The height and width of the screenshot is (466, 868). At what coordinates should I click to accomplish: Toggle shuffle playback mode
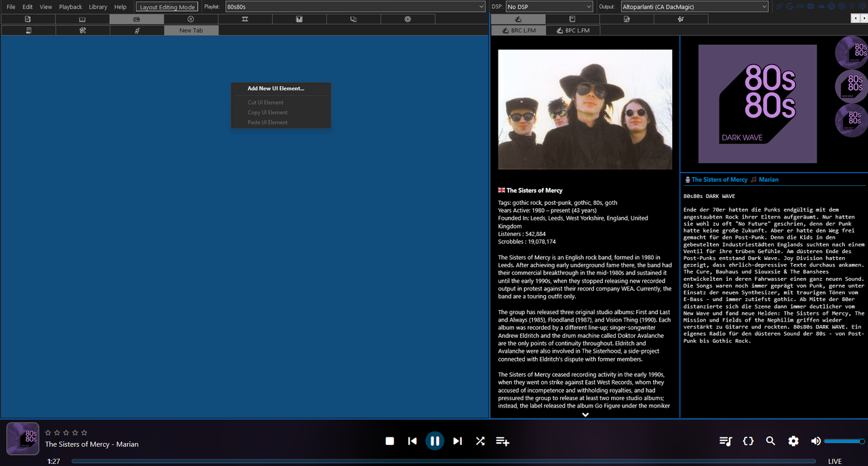click(480, 441)
